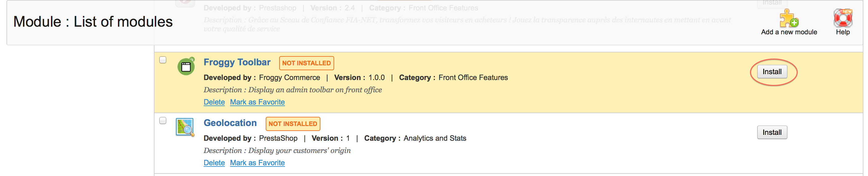Open the Geolocation module title

[x=230, y=123]
